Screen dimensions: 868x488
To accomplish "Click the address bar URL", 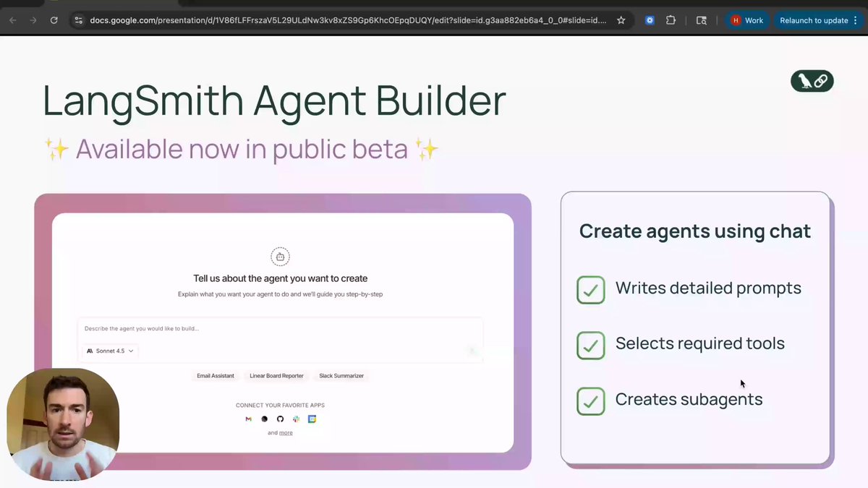I will 348,20.
